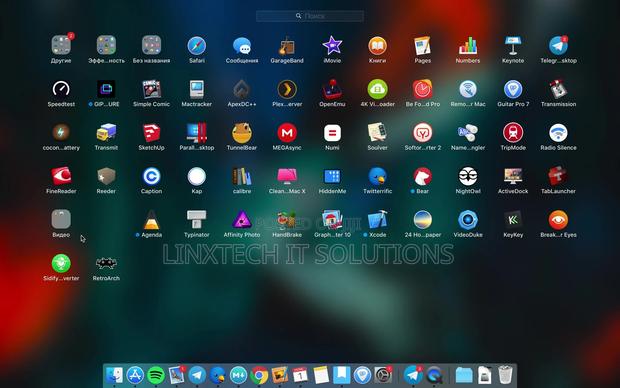Open MEGAsync
Screen dimensions: 620x388
pyautogui.click(x=287, y=133)
